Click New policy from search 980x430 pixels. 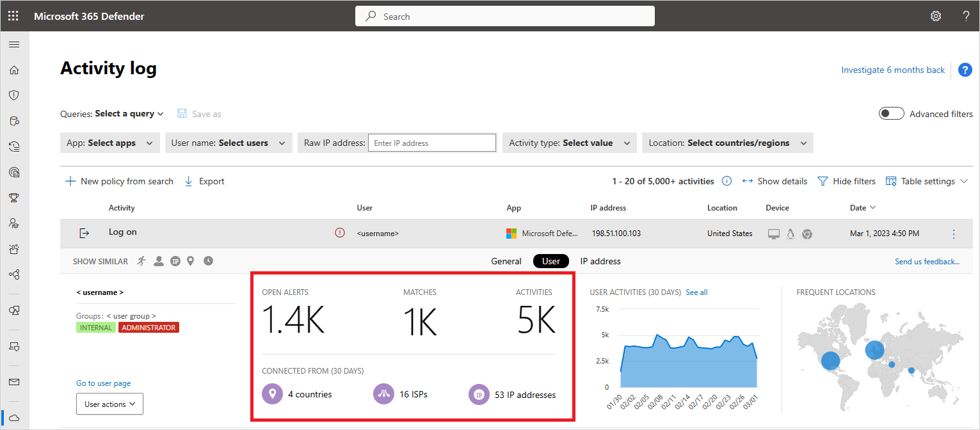click(x=119, y=181)
